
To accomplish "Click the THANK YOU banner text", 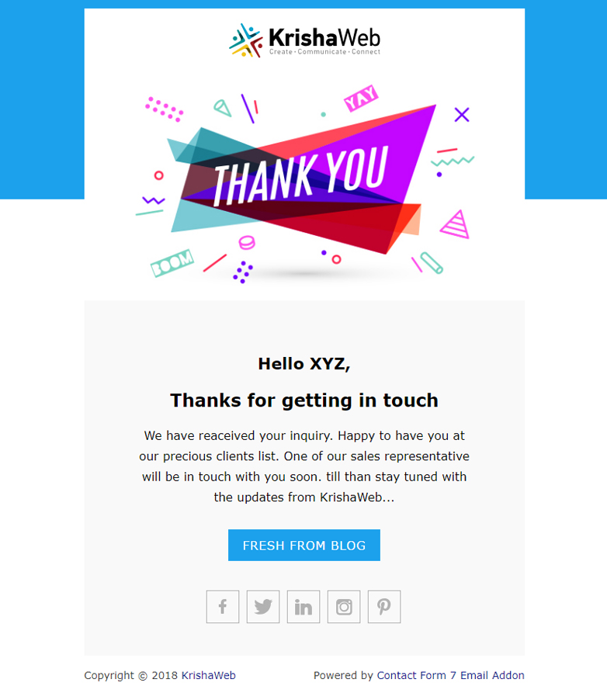I will [300, 175].
